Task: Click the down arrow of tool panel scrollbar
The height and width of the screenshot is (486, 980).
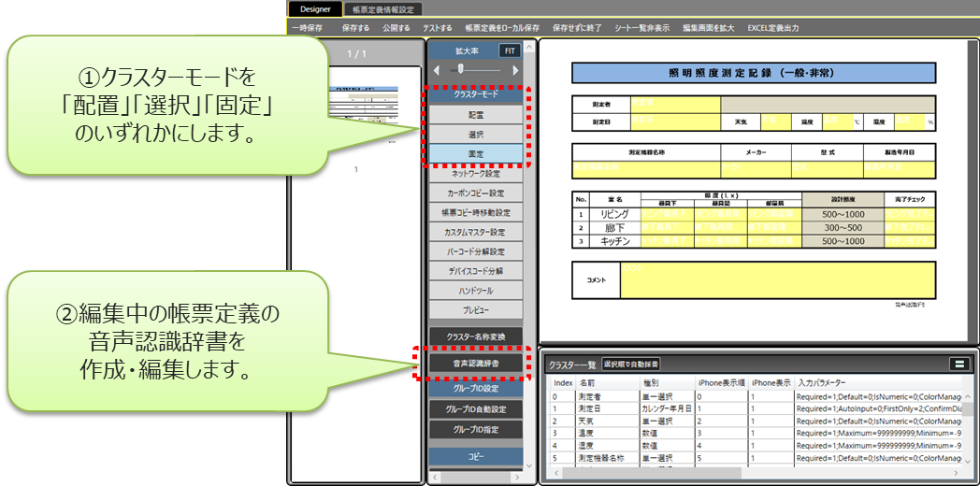Action: click(530, 466)
